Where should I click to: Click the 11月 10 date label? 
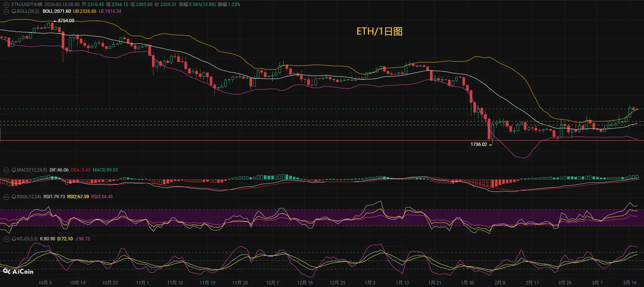tap(175, 283)
